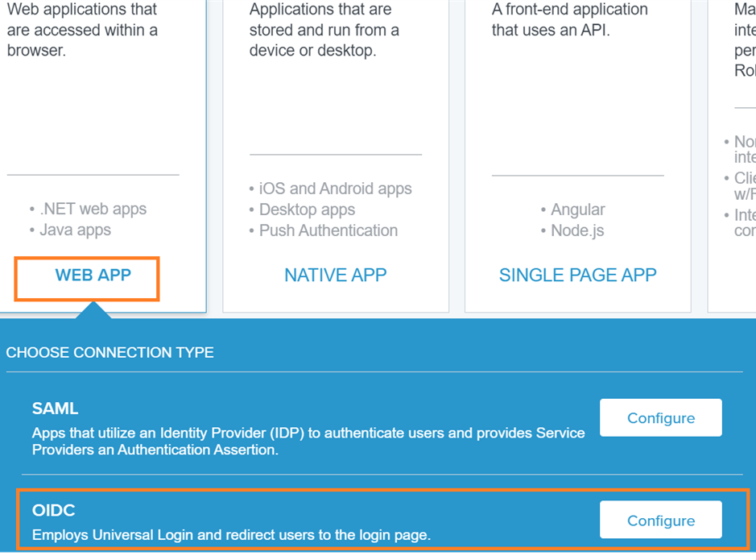Viewport: 756px width, 560px height.
Task: Choose the NATIVE APP application type
Action: coord(335,275)
